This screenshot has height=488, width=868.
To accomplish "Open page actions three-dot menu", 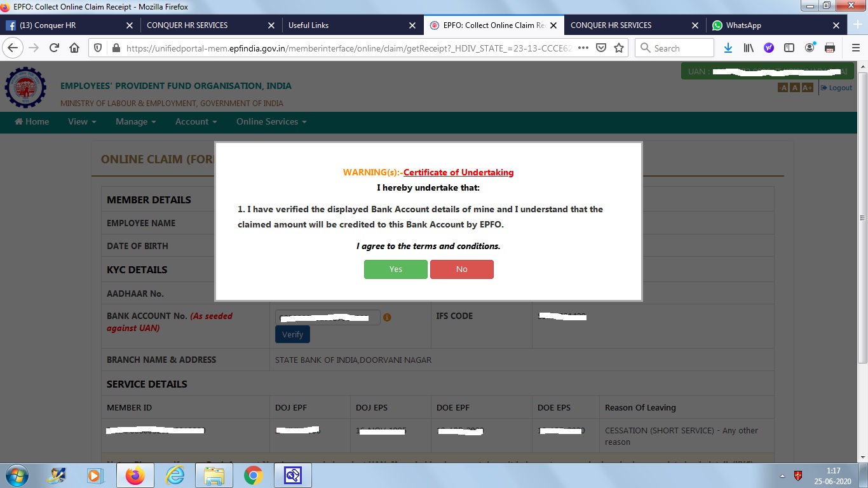I will (x=583, y=48).
